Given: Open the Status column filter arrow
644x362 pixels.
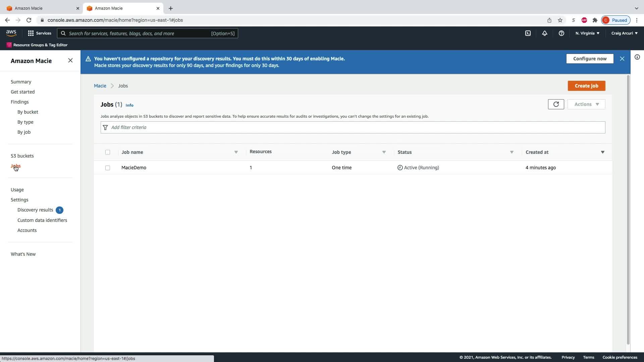Looking at the screenshot, I should pos(512,152).
